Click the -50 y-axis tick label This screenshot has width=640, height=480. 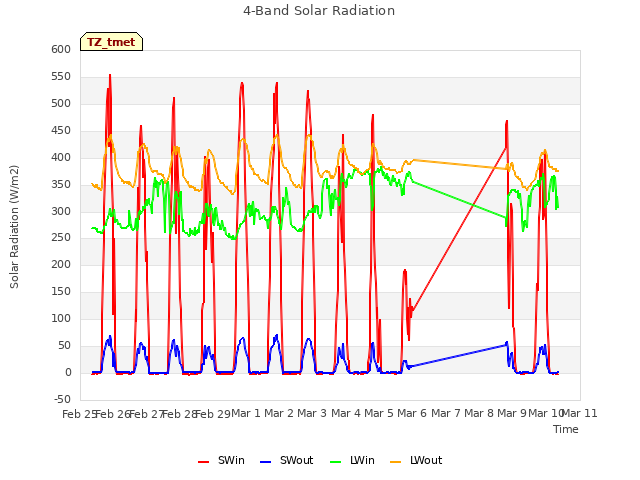(x=62, y=399)
